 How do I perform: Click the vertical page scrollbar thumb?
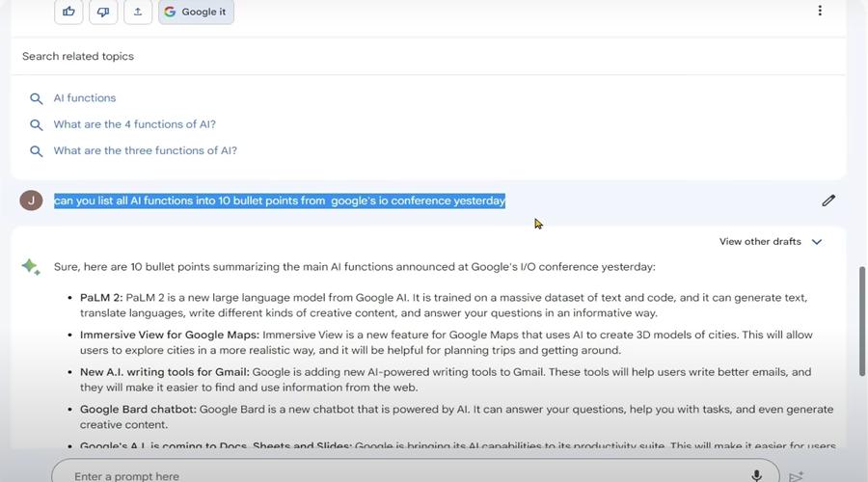pos(862,321)
